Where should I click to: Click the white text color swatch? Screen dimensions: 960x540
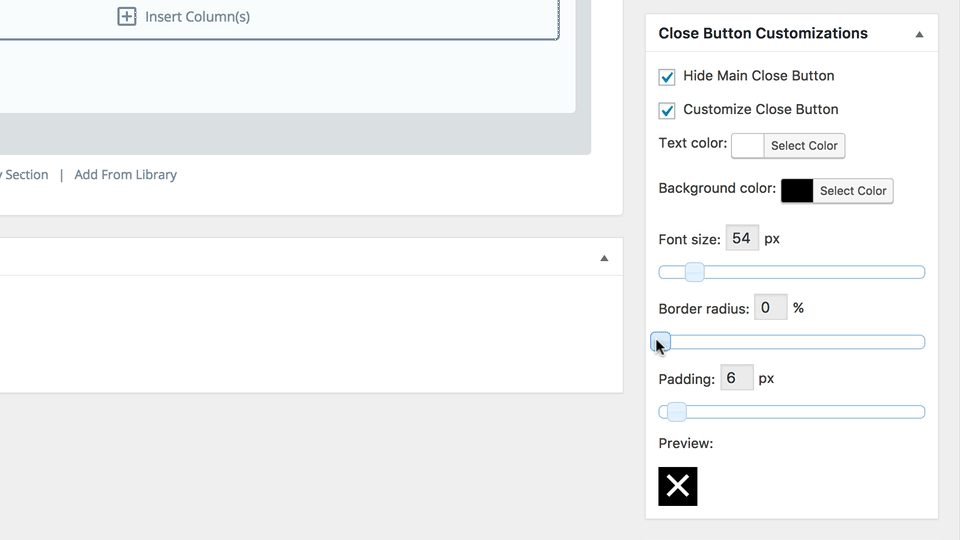(x=747, y=146)
